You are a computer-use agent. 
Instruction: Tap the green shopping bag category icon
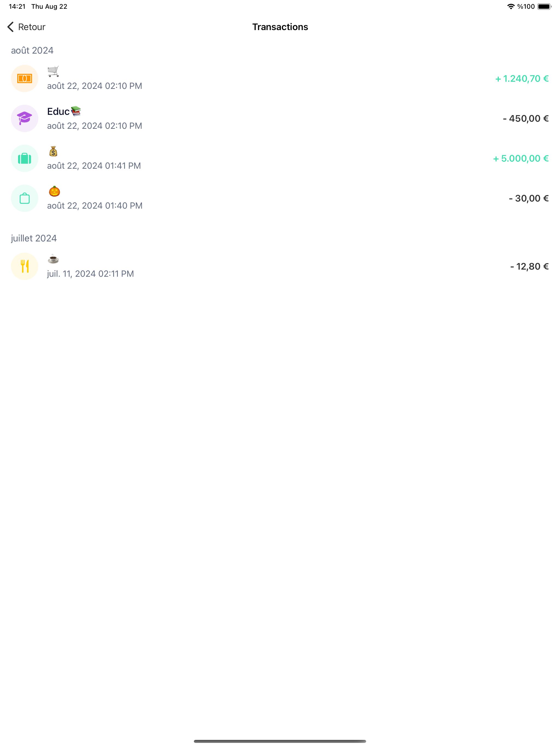point(25,198)
